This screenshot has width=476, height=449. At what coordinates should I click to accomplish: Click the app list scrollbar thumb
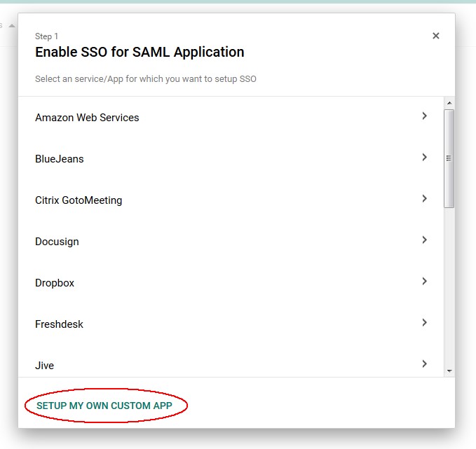pyautogui.click(x=449, y=158)
